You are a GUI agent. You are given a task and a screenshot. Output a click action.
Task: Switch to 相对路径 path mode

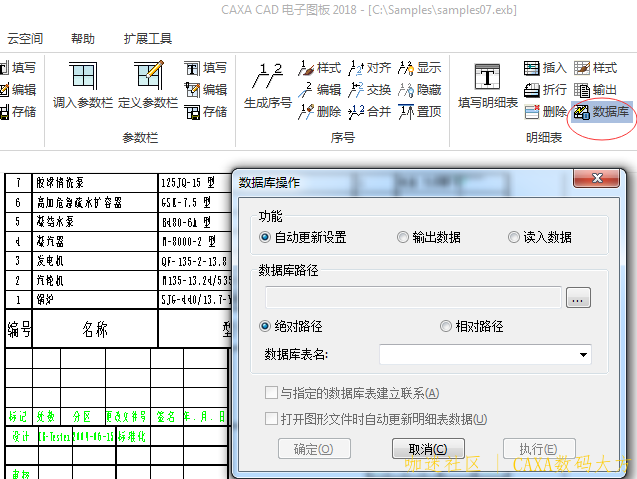pyautogui.click(x=446, y=326)
